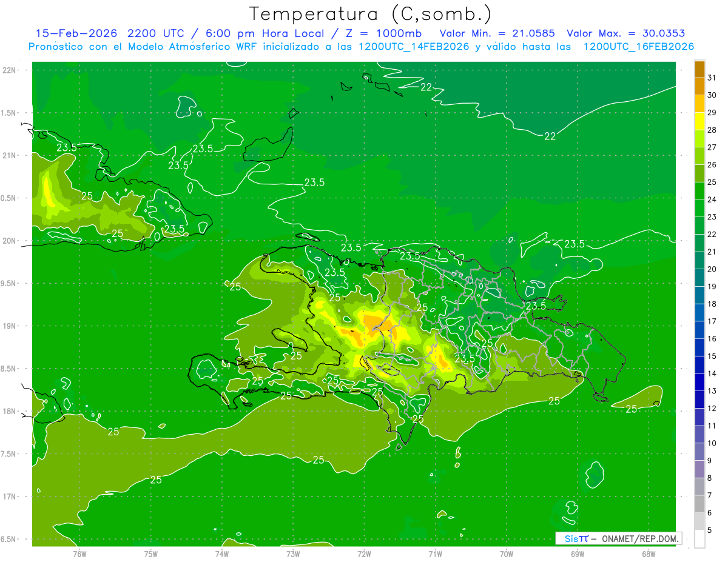728x562 pixels.
Task: Click the "17N" latitude axis label
Action: (10, 497)
